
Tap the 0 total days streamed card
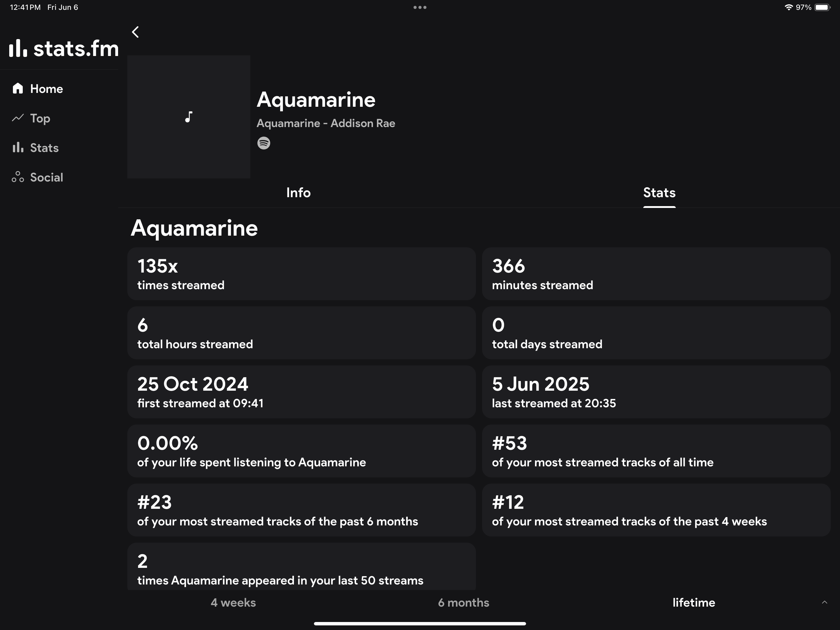pyautogui.click(x=656, y=333)
